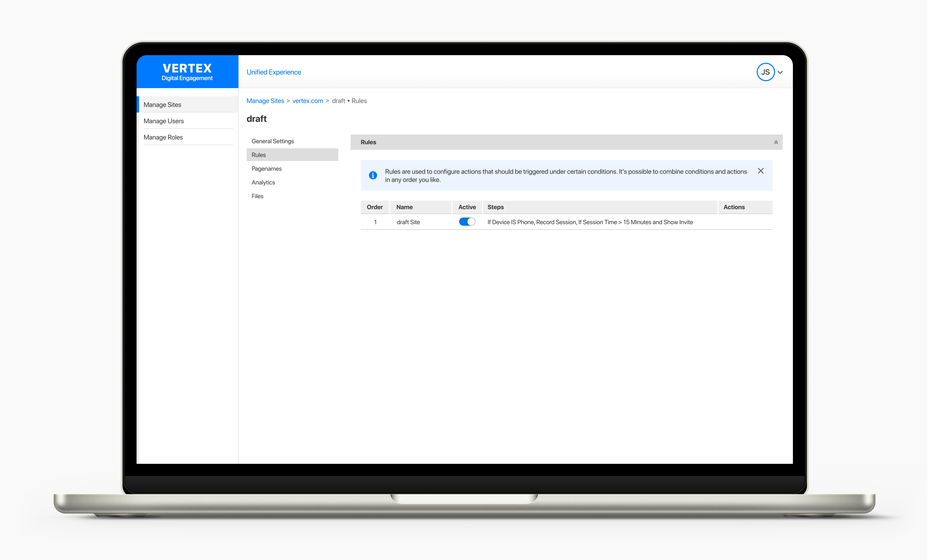
Task: Select Manage Users in sidebar
Action: (164, 121)
